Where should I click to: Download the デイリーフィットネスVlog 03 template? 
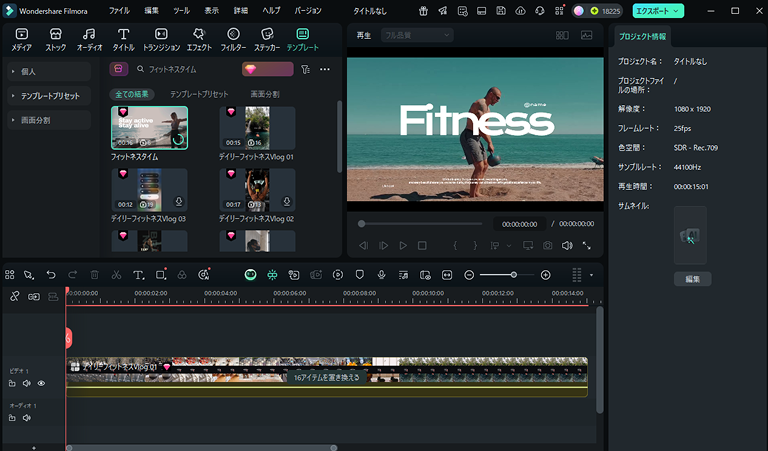pyautogui.click(x=179, y=201)
